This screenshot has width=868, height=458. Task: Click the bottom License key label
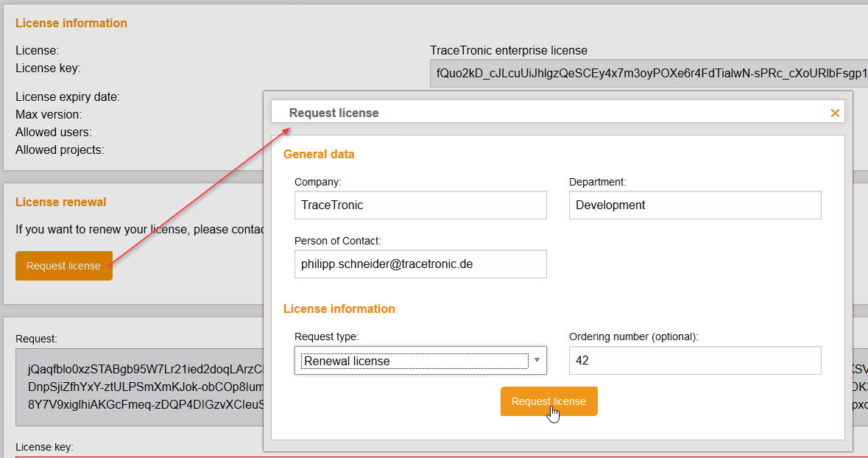click(45, 447)
